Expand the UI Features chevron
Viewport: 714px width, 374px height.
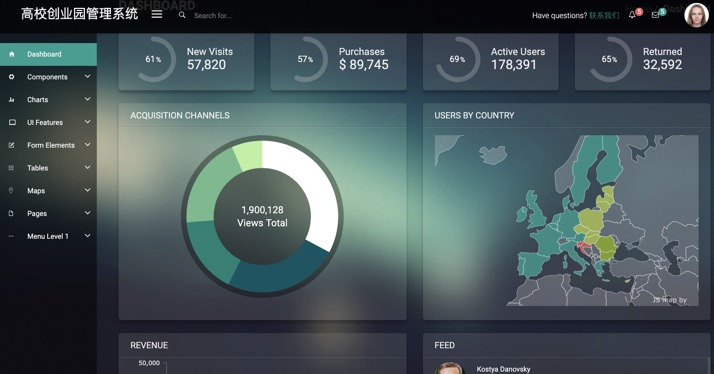point(87,122)
